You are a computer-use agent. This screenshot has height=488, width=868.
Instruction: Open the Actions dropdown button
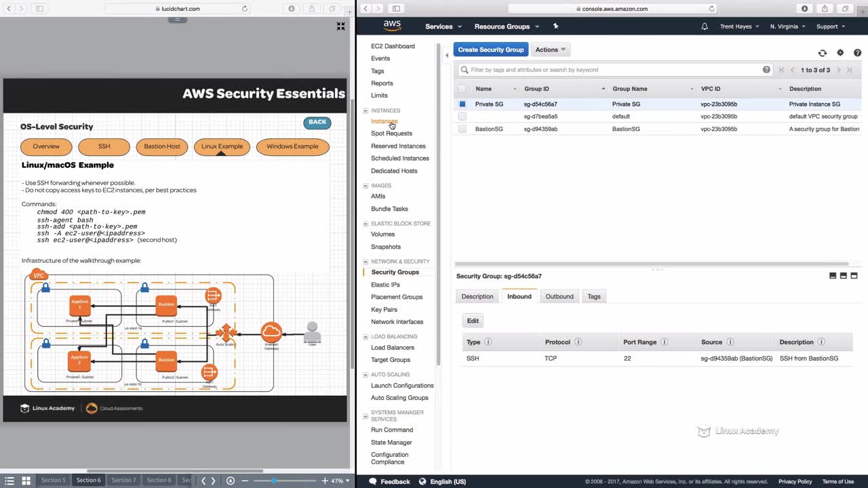click(550, 49)
